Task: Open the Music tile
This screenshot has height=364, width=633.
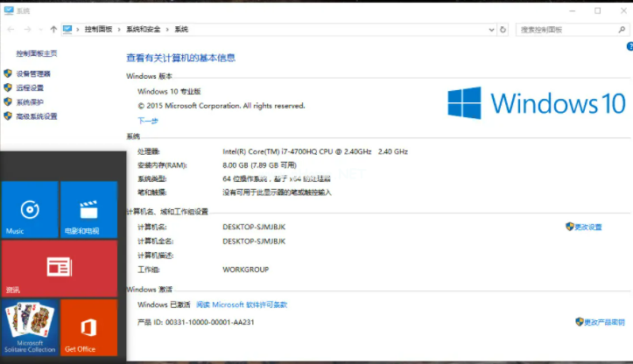Action: [x=29, y=210]
